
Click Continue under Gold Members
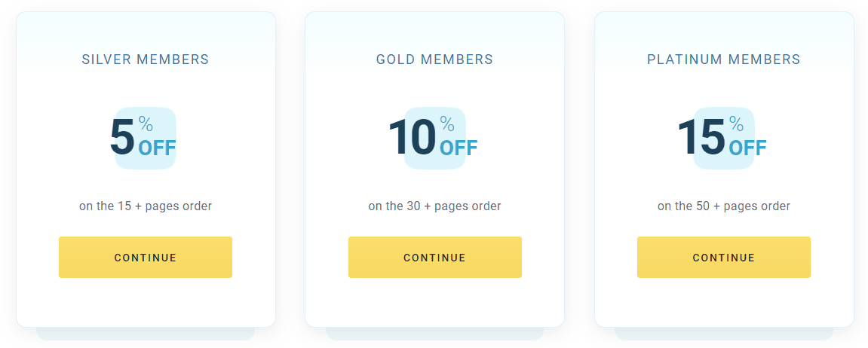coord(434,258)
